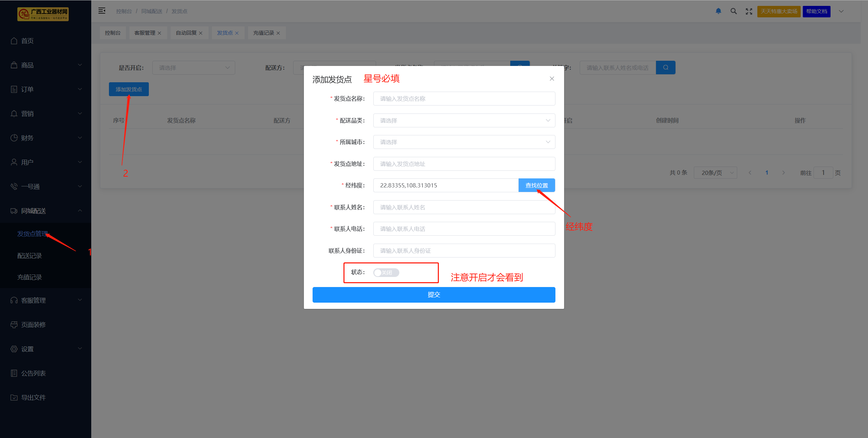Click the 提交 submit button
The image size is (868, 438).
(x=434, y=295)
